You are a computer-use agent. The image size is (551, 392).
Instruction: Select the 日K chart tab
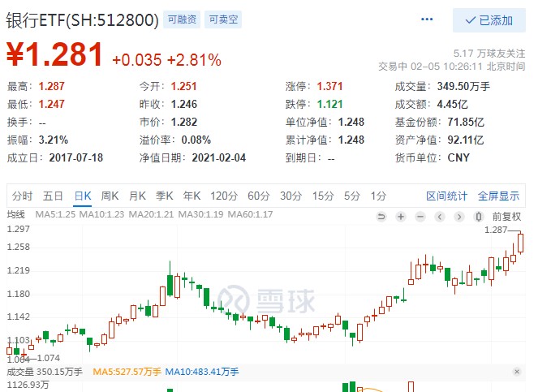click(x=83, y=196)
